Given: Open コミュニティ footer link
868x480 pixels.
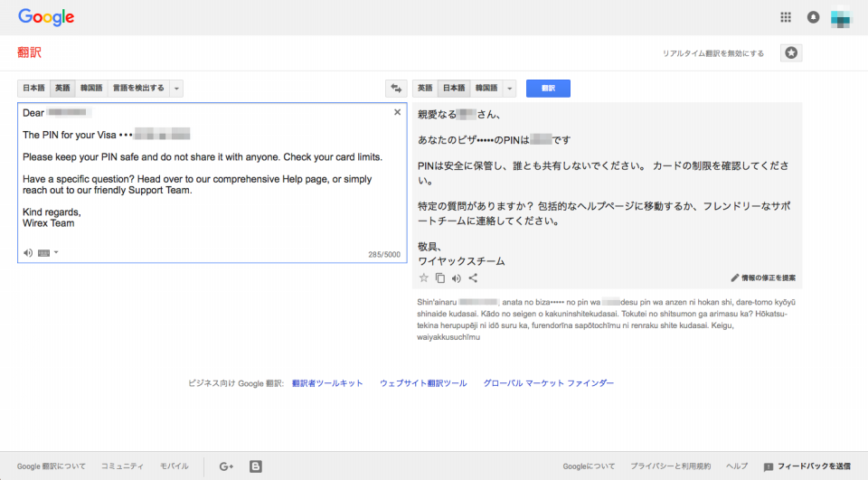Looking at the screenshot, I should pyautogui.click(x=122, y=466).
